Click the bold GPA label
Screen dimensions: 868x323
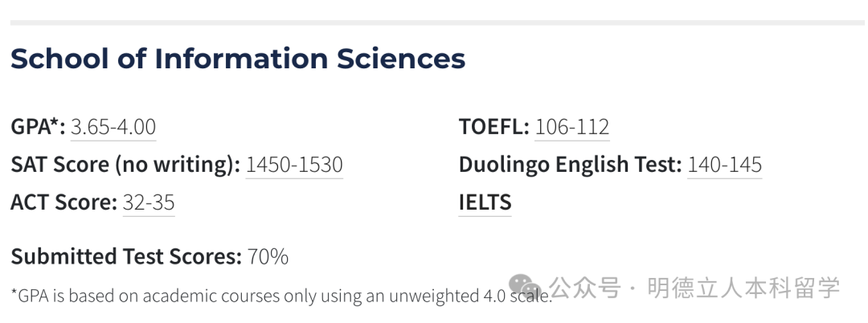click(x=31, y=127)
